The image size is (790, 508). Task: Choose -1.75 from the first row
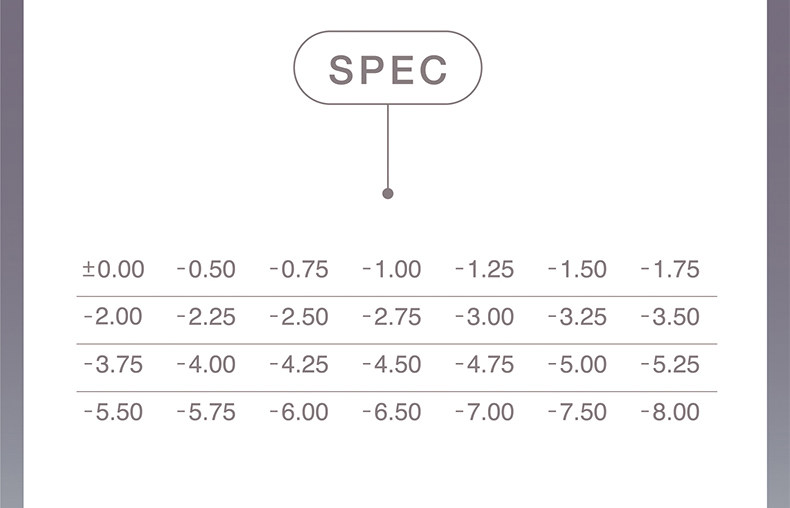(670, 270)
